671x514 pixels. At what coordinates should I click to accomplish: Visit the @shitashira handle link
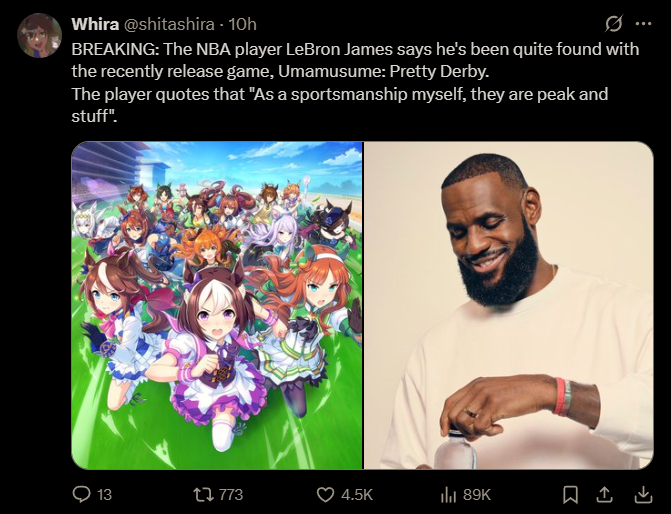[169, 24]
